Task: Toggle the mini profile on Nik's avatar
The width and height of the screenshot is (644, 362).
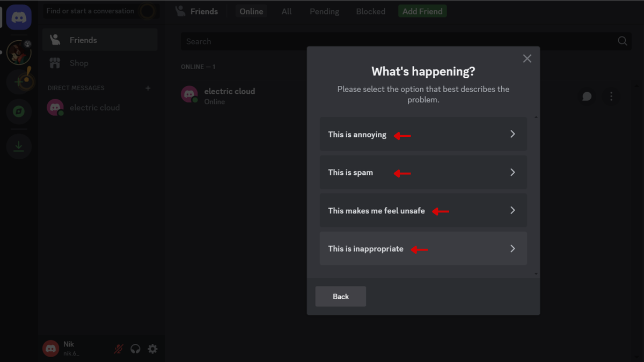Action: [50, 348]
